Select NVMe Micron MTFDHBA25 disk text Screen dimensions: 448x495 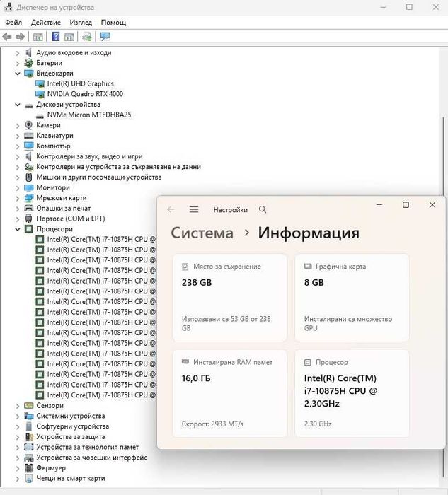[89, 115]
